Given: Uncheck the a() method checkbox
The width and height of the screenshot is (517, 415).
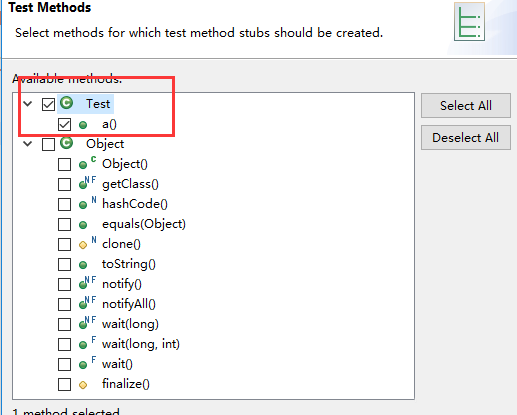Looking at the screenshot, I should 64,124.
